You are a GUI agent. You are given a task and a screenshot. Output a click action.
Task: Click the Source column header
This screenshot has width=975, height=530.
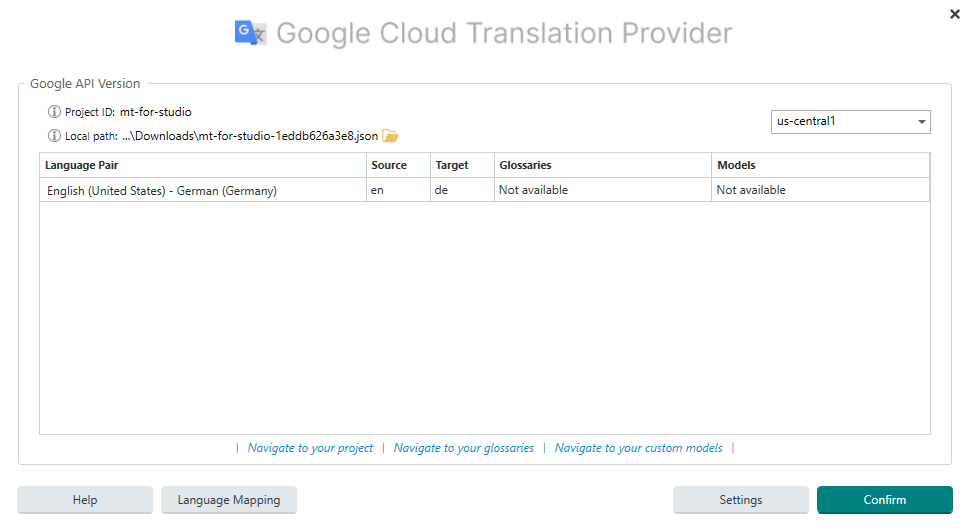coord(398,165)
